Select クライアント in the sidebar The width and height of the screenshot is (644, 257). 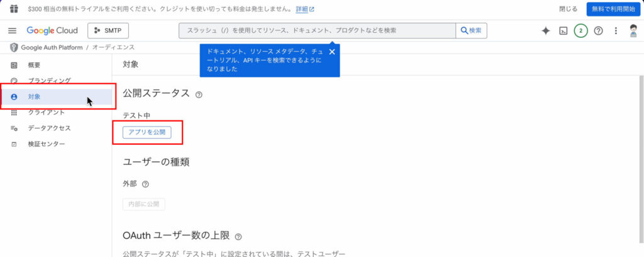[x=56, y=112]
